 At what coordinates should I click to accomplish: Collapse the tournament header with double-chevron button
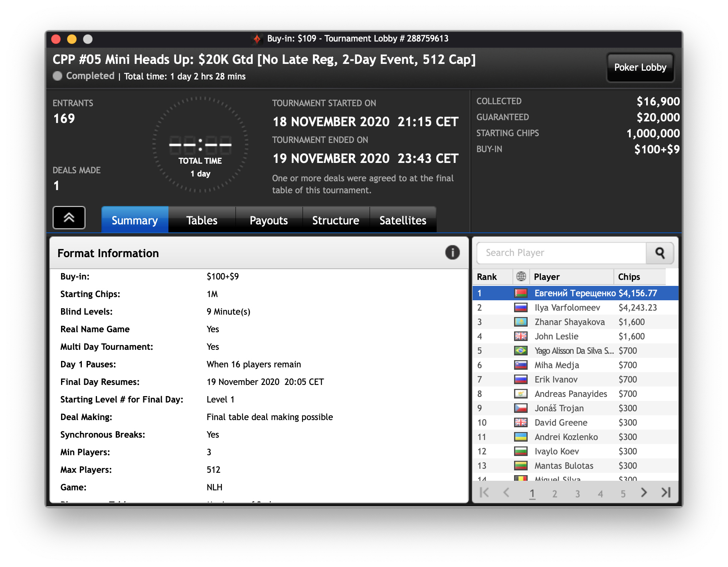69,218
